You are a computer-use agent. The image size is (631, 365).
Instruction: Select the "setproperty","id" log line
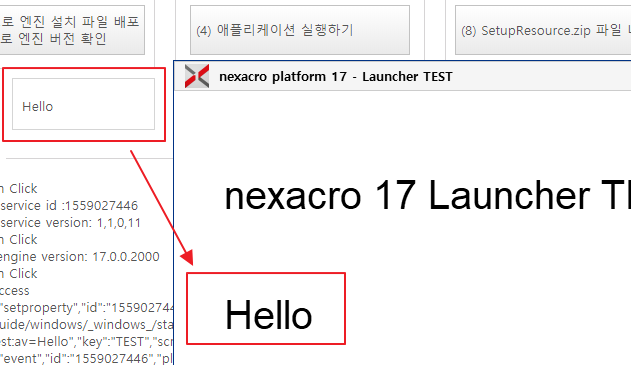click(87, 308)
